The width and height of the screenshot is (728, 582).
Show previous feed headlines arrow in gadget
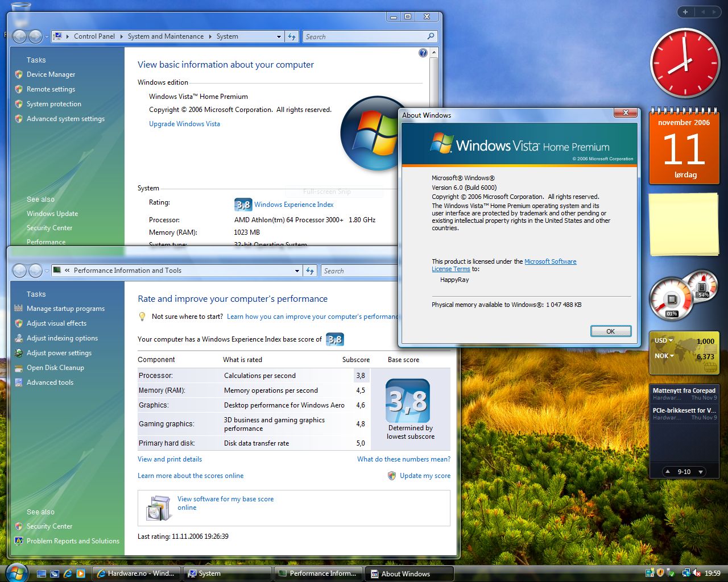tap(667, 472)
